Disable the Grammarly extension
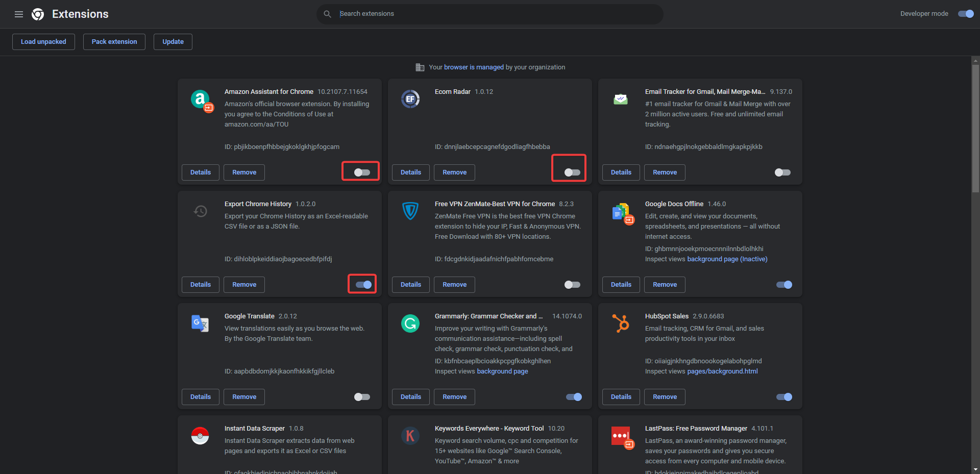Image resolution: width=980 pixels, height=474 pixels. 574,397
